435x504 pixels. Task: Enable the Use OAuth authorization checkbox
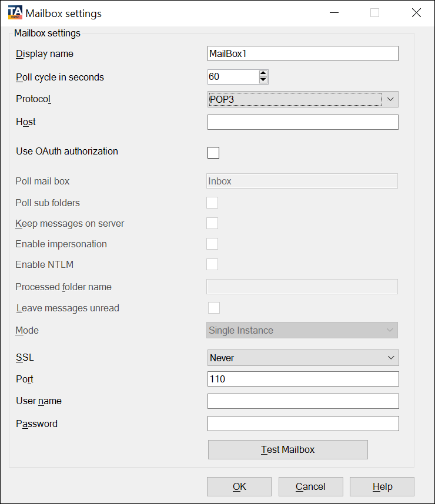213,153
